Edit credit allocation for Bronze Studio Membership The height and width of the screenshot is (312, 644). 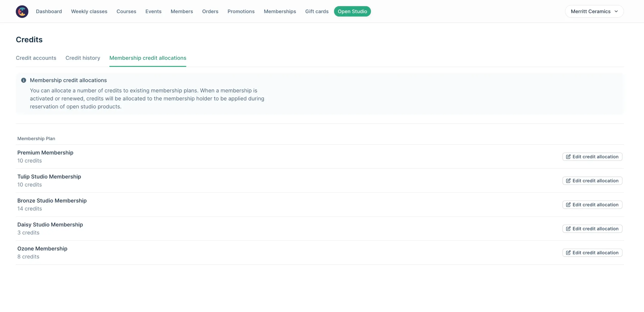click(592, 205)
